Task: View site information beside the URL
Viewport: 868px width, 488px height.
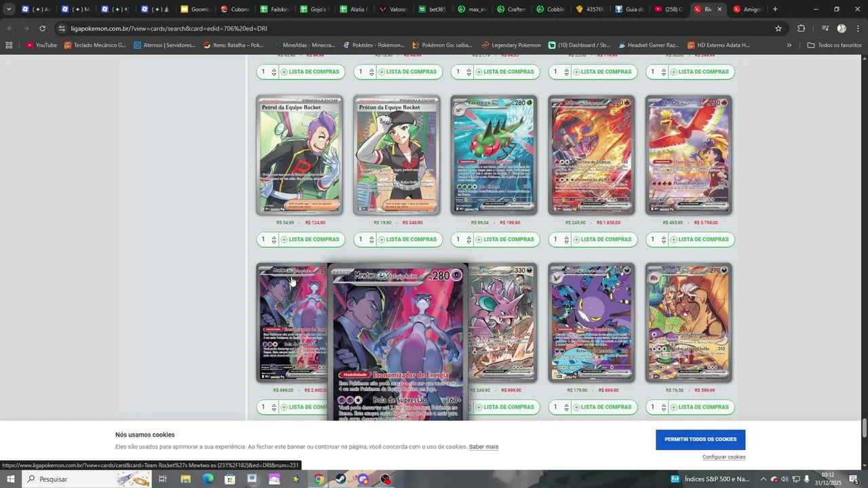Action: click(62, 28)
